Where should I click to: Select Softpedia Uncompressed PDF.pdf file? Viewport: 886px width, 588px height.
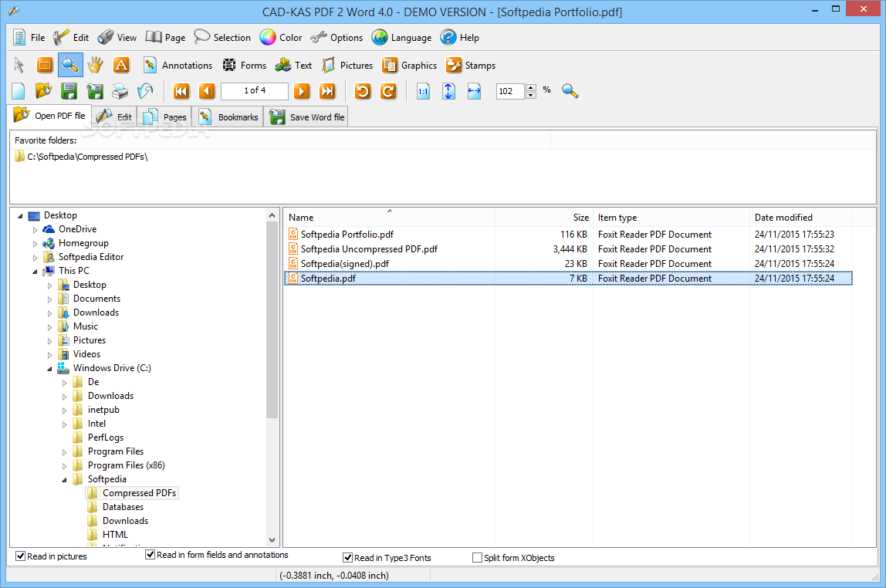[369, 249]
